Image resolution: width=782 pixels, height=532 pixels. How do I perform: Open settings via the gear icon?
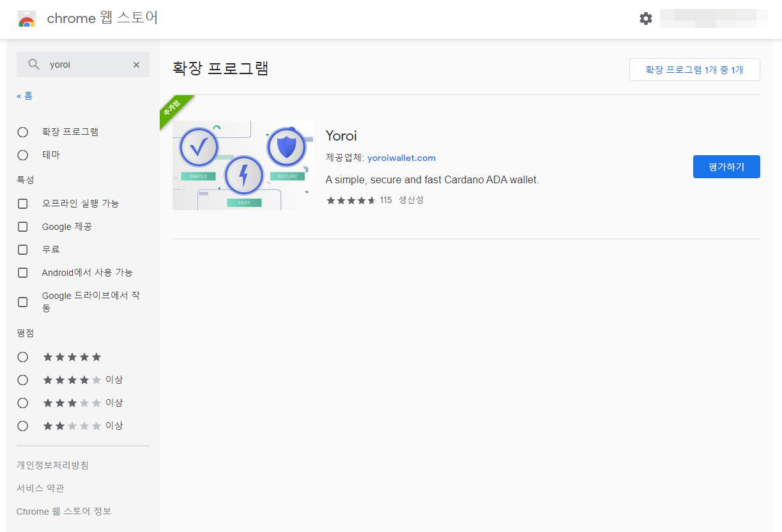pyautogui.click(x=646, y=19)
